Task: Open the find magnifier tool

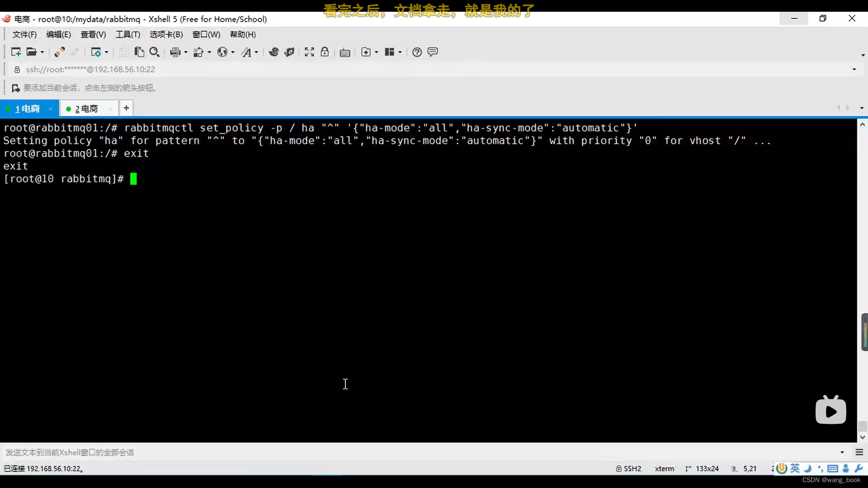Action: coord(155,52)
